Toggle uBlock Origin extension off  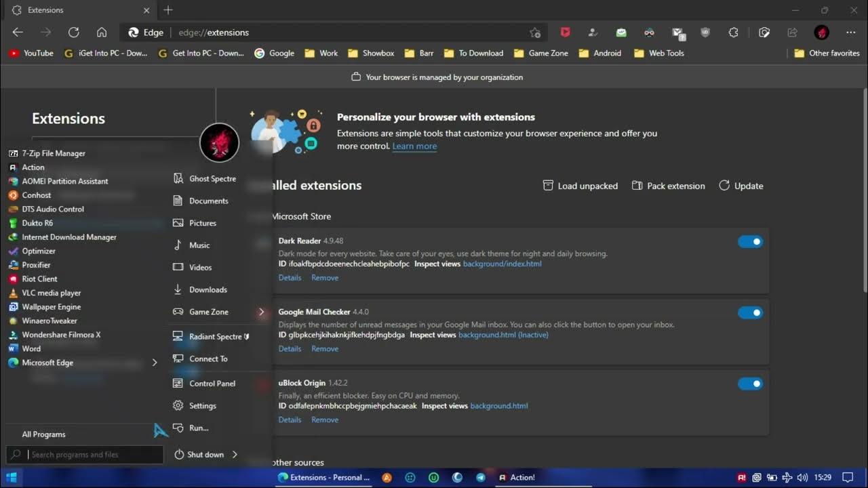click(x=750, y=384)
